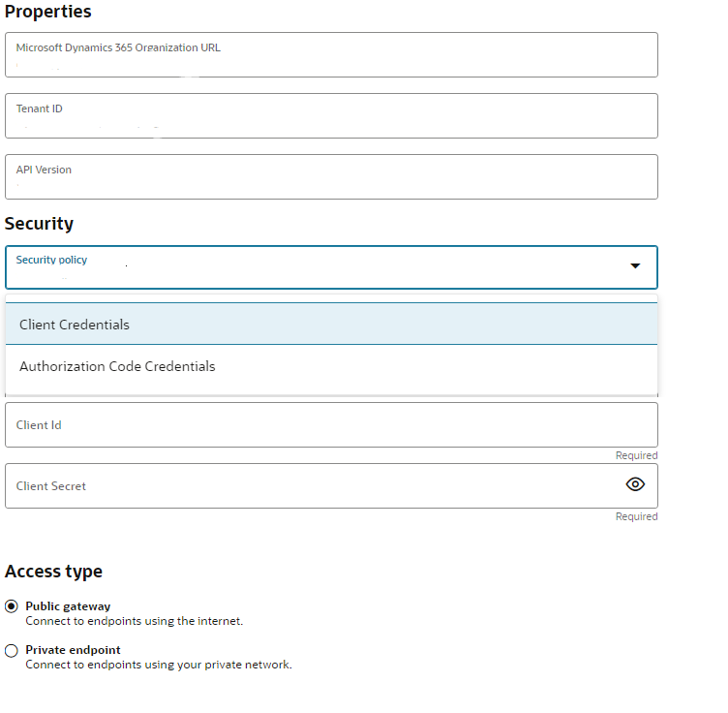Click the "Private endpoint" label text
728x713 pixels.
pos(73,650)
